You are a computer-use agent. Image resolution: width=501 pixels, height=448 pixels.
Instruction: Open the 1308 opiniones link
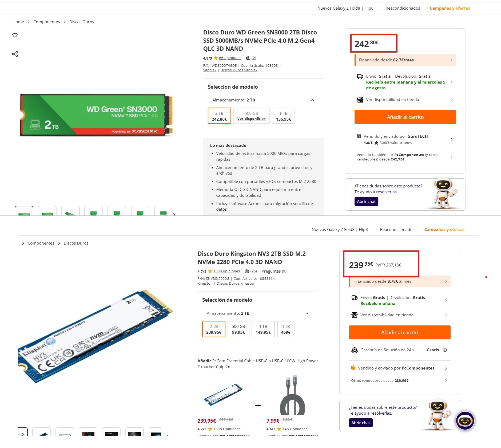[226, 271]
